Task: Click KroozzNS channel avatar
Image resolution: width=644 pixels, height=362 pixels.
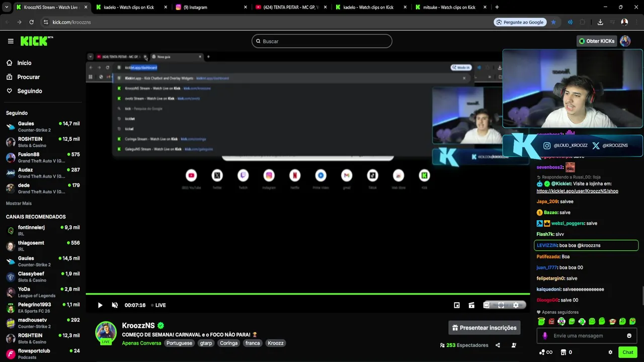Action: coord(106,333)
